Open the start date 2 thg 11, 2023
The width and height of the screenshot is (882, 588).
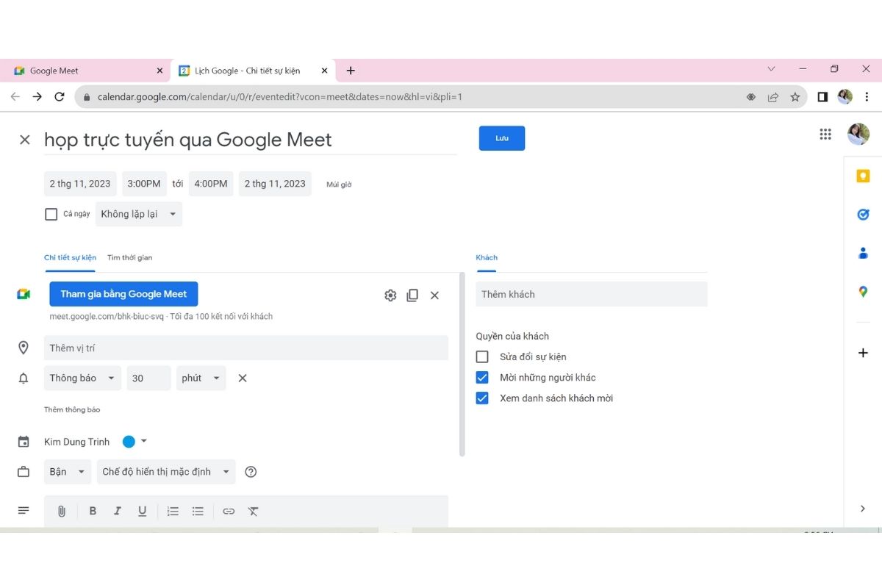pyautogui.click(x=80, y=184)
